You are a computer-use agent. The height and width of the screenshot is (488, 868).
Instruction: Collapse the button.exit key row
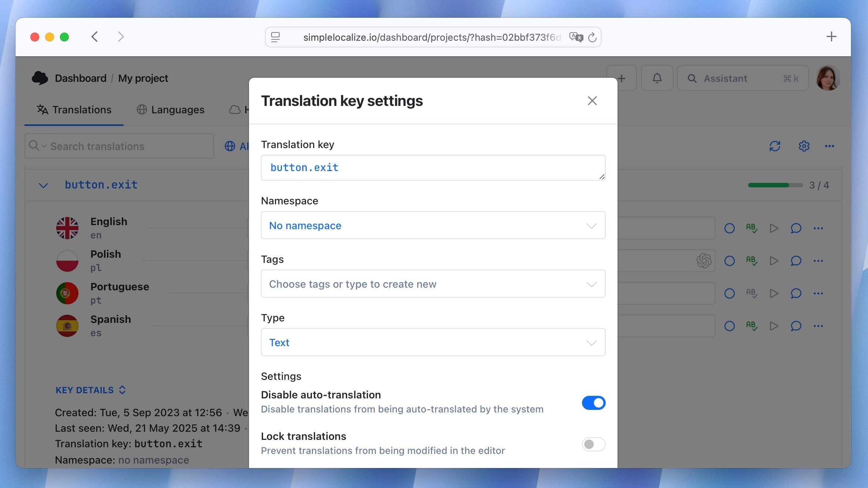coord(43,185)
